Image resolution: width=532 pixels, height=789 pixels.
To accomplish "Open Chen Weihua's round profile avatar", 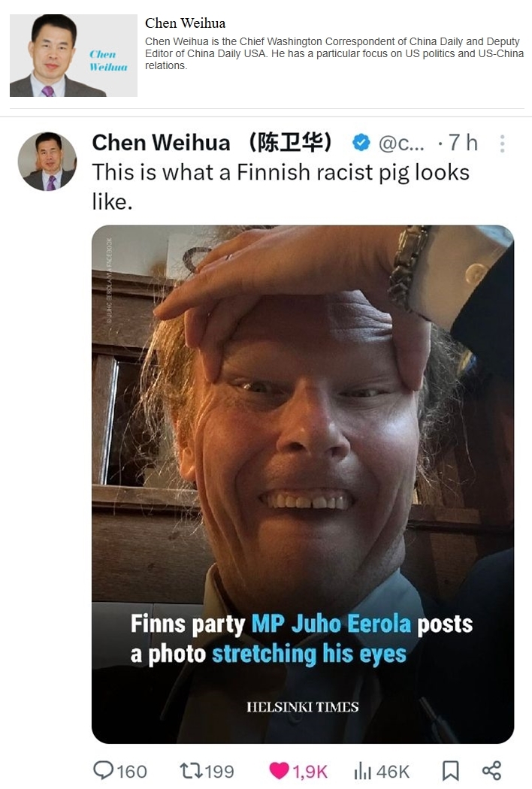I will pos(47,162).
